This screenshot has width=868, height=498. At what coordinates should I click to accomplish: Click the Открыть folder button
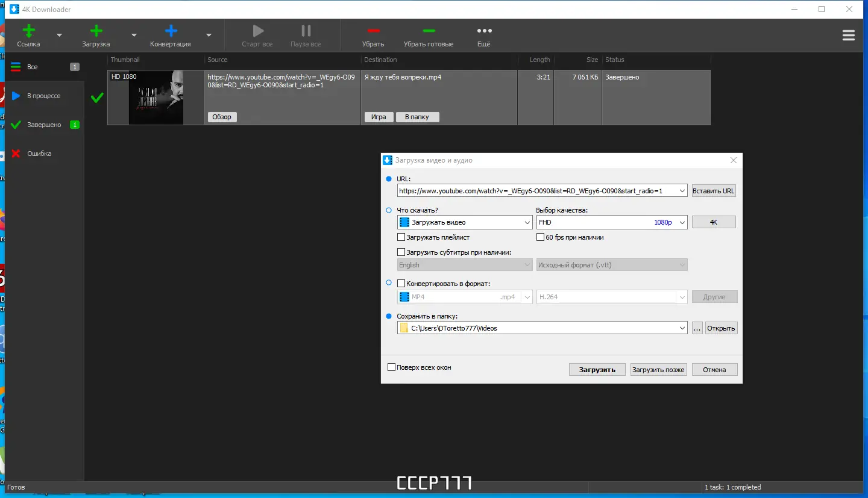pos(722,328)
